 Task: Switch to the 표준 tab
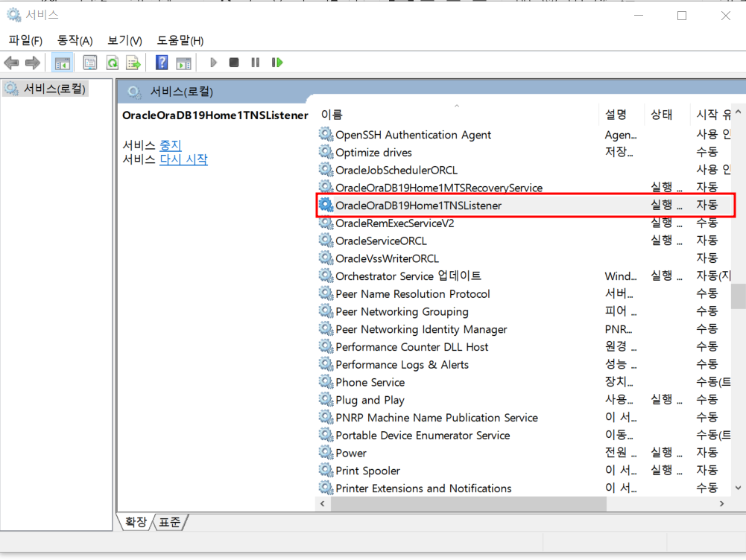coord(170,522)
